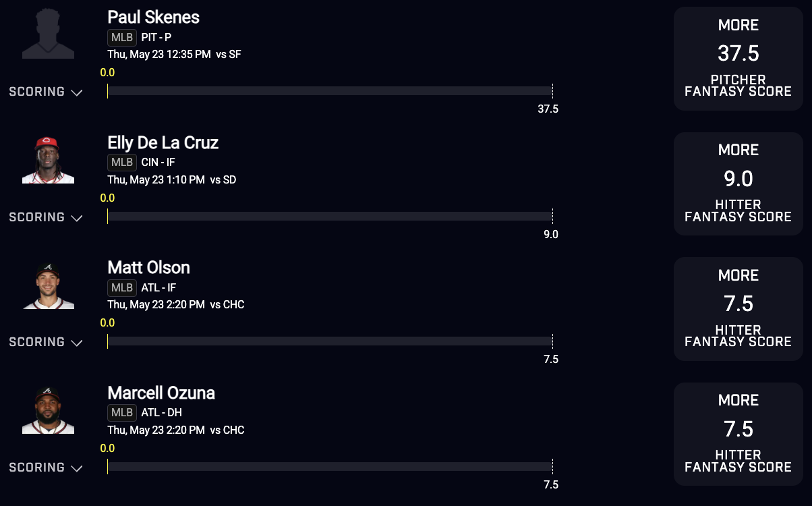Expand Scoring details for Marcell Ozuna
The image size is (812, 506).
(x=45, y=468)
